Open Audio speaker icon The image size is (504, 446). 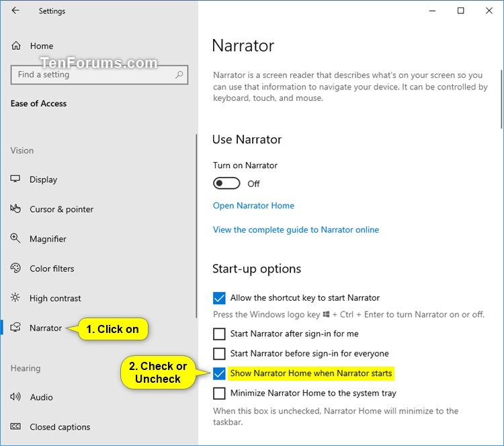tap(15, 397)
